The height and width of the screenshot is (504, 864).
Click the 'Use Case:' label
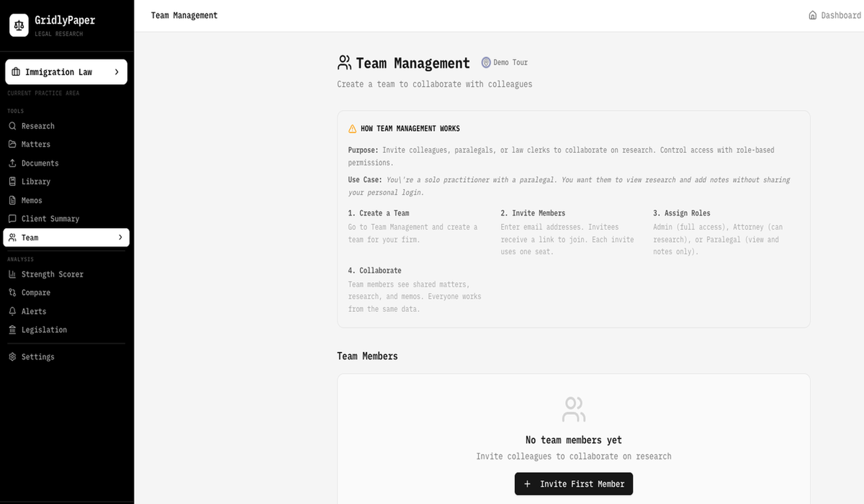(x=365, y=180)
